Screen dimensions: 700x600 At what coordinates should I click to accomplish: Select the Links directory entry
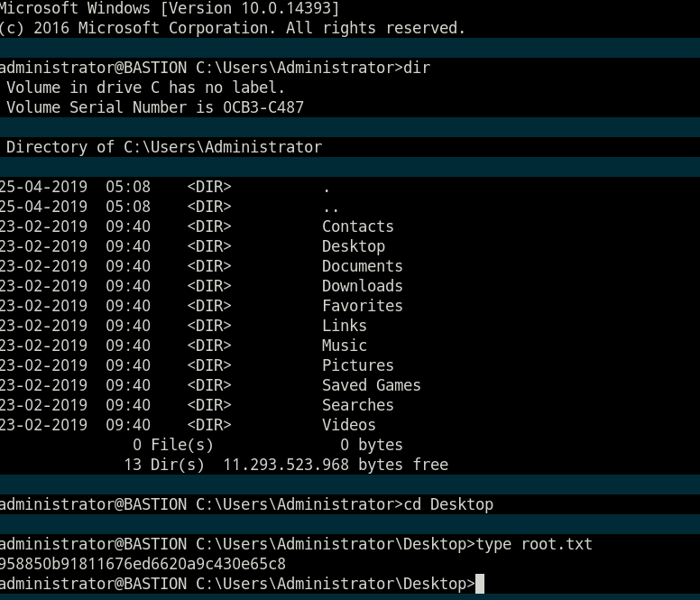click(x=344, y=326)
